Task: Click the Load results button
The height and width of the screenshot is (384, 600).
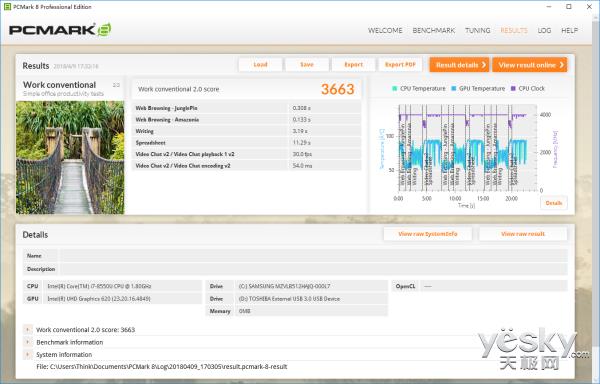Action: click(260, 65)
